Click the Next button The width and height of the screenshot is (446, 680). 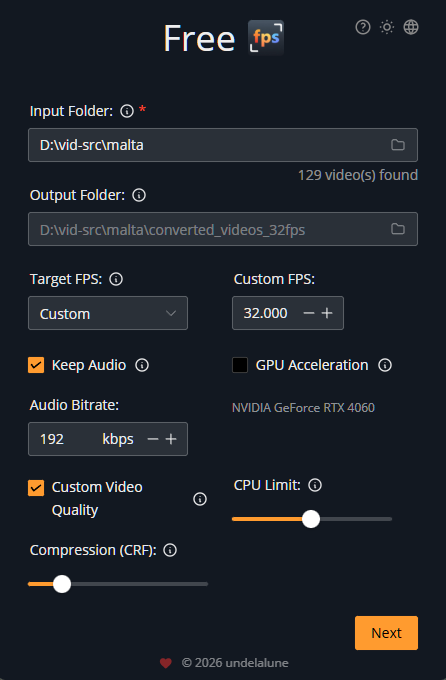(x=387, y=633)
